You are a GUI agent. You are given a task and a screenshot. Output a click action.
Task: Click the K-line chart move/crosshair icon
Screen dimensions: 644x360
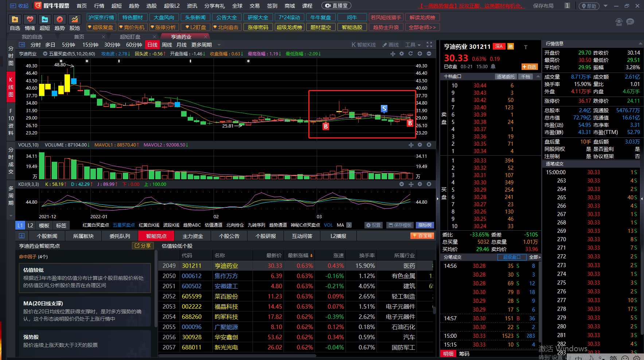[393, 54]
